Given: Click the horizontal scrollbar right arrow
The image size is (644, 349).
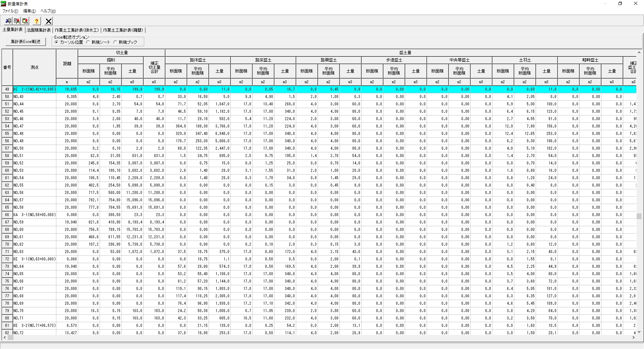Looking at the screenshot, I should [633, 337].
